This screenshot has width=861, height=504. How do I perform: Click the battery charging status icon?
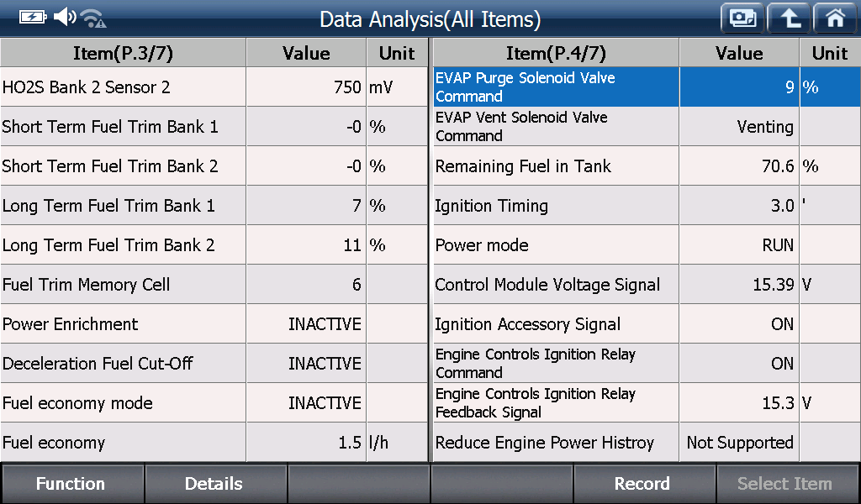33,17
